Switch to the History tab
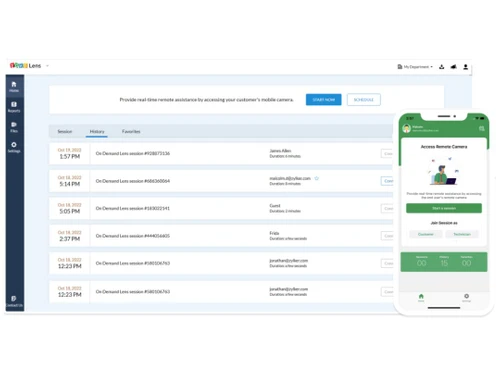This screenshot has width=500, height=375. 97,131
